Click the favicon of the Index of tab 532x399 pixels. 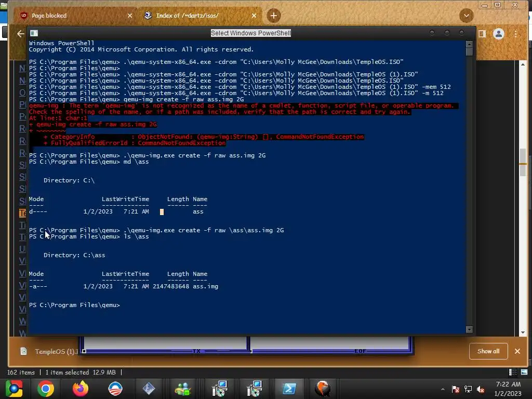148,16
